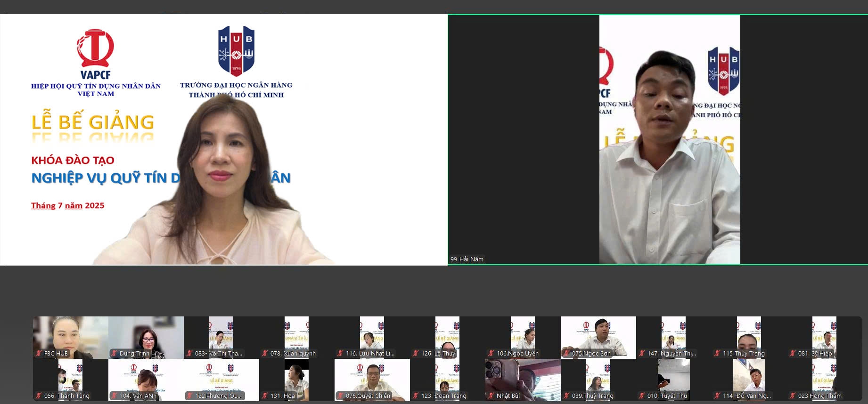Select 056. Thanh Tùng video thumbnail

[71, 380]
